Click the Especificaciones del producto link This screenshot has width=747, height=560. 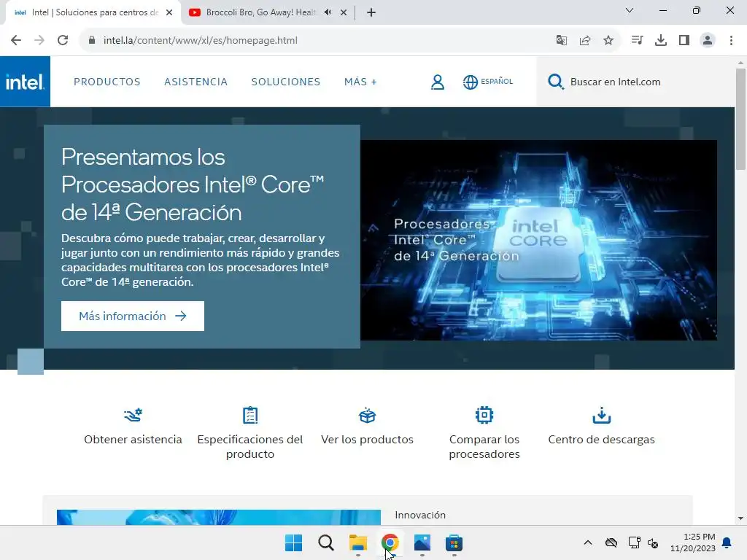250,447
